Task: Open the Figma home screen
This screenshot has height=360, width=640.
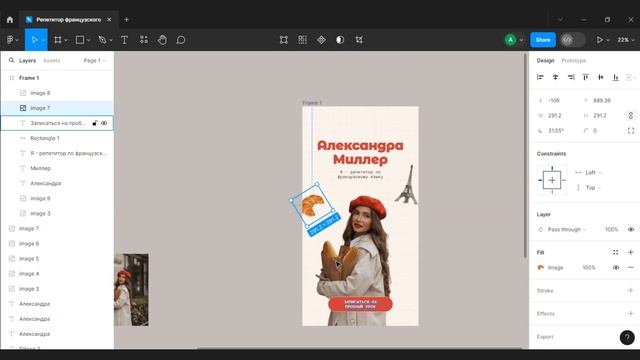Action: 10,20
